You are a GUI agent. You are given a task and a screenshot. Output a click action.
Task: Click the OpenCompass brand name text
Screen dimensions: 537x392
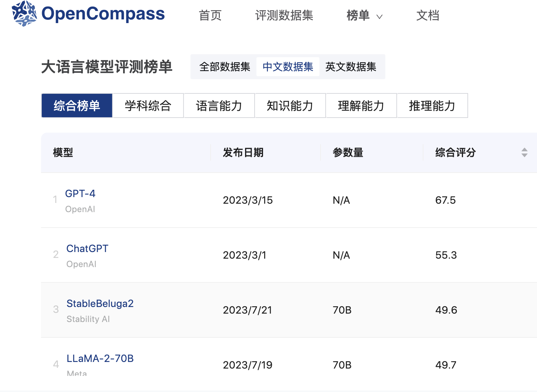click(103, 14)
